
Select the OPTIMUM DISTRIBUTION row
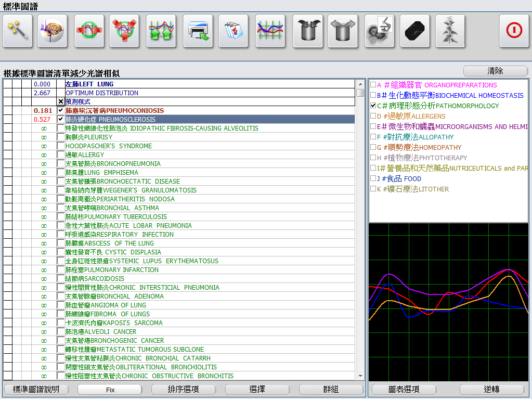pyautogui.click(x=102, y=93)
